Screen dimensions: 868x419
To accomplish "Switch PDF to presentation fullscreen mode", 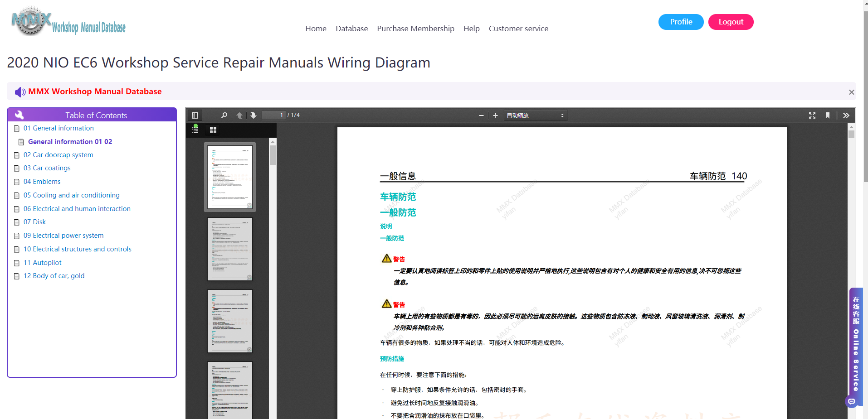I will (x=812, y=116).
